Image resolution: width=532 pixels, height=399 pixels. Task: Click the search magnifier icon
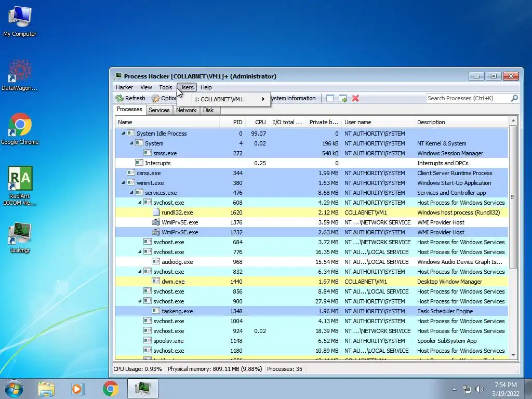pos(514,98)
